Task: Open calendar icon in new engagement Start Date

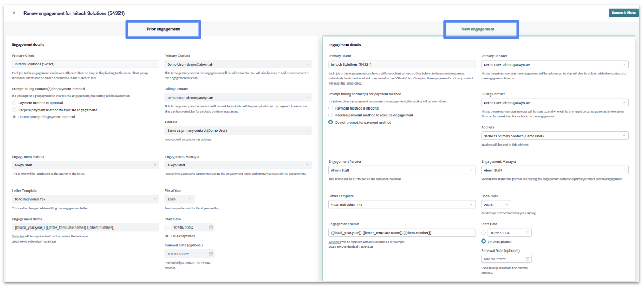Action: pyautogui.click(x=527, y=233)
